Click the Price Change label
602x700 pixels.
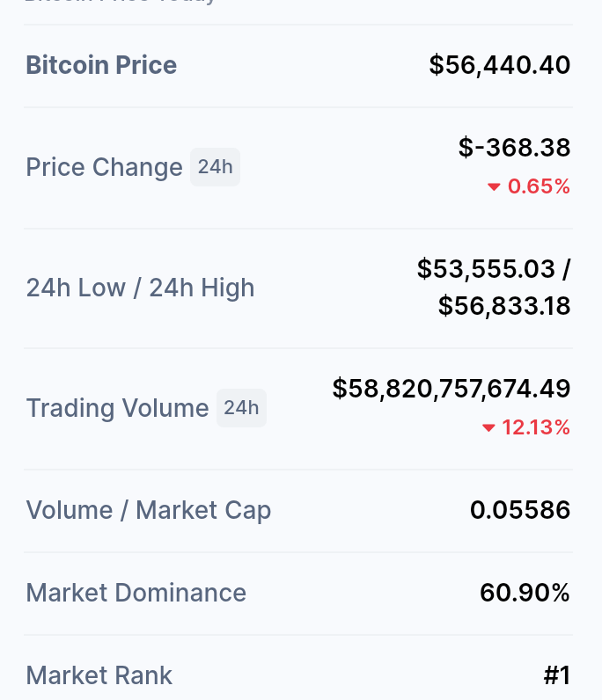pos(104,167)
